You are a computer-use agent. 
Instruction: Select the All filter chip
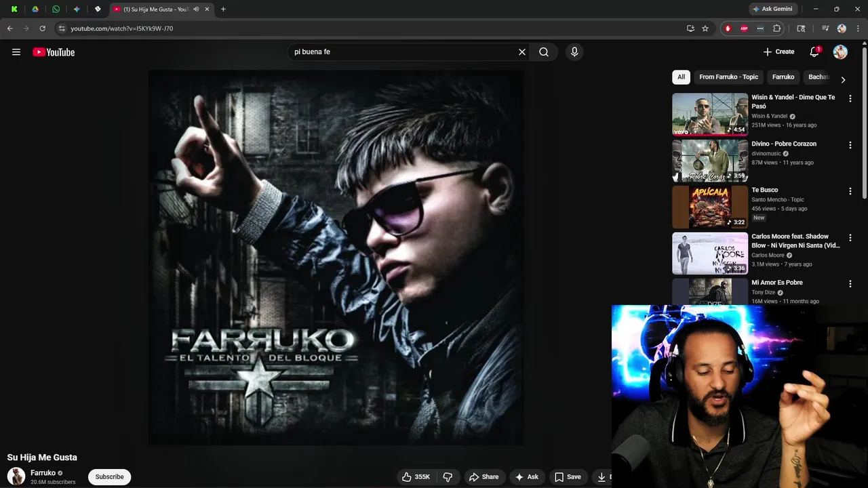(681, 77)
